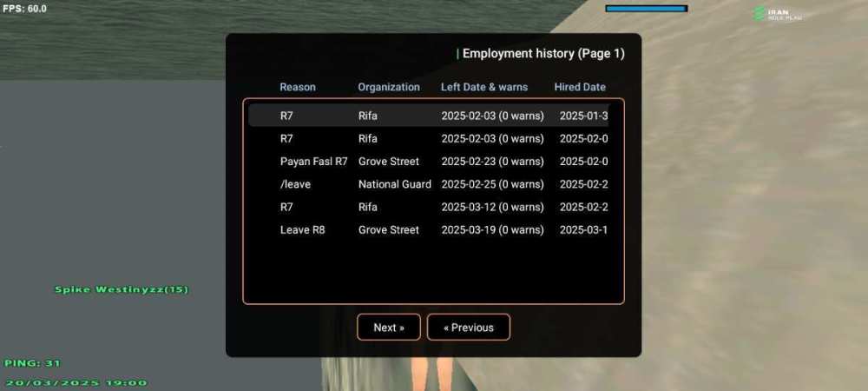
Task: Click the 2025-03-19 (0 warns) cell
Action: coord(493,230)
